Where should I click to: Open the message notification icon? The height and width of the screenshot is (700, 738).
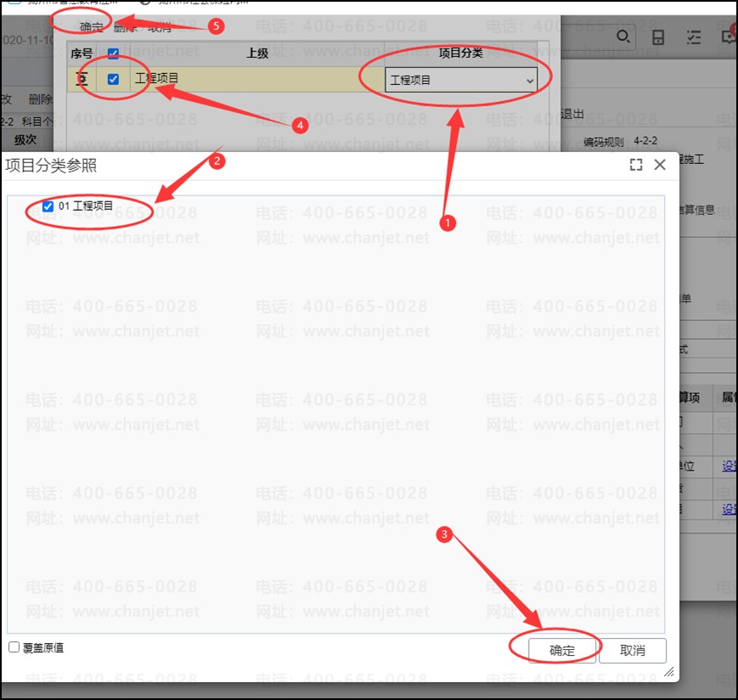[x=730, y=36]
